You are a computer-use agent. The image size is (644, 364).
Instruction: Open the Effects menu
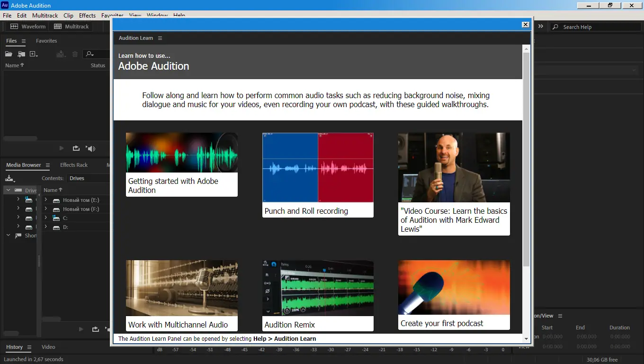(87, 15)
